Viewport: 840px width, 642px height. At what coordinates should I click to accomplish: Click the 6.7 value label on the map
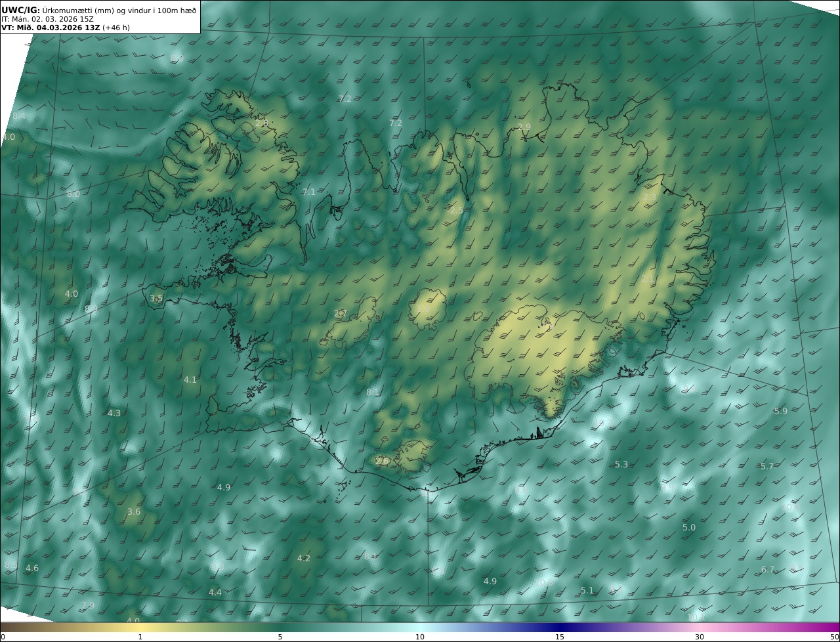click(x=768, y=570)
